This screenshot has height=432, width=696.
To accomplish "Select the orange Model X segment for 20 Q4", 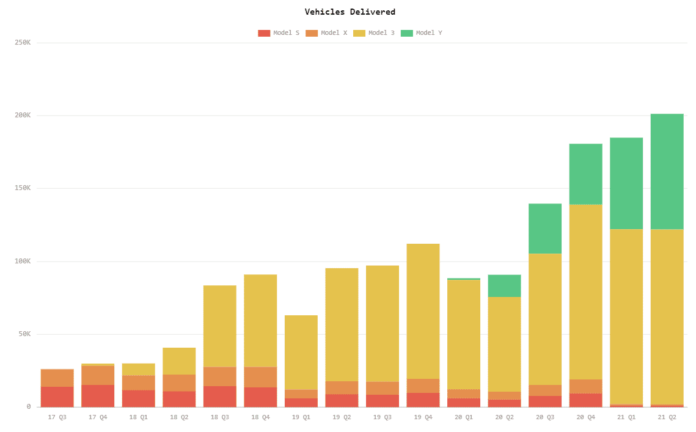I will (x=585, y=387).
